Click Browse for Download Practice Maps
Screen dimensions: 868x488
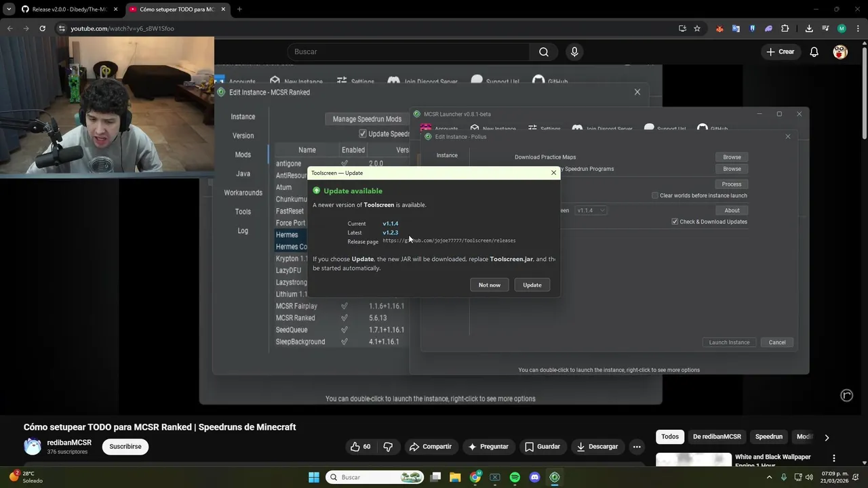pos(732,157)
